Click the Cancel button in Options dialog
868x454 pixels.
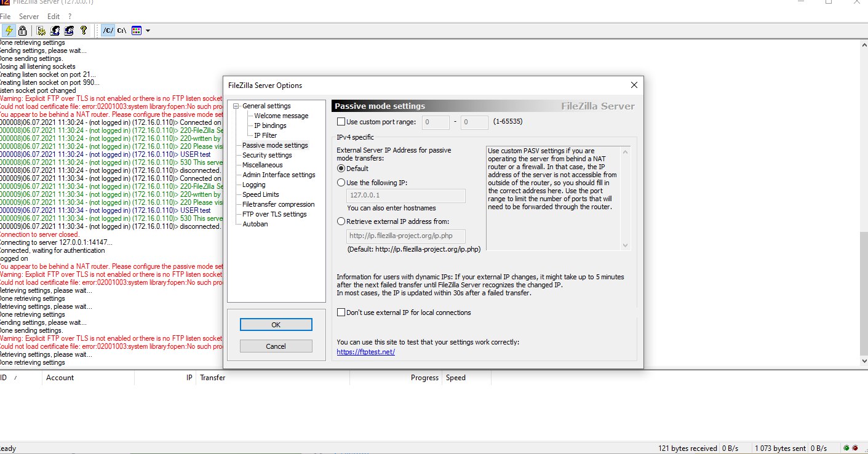tap(276, 346)
